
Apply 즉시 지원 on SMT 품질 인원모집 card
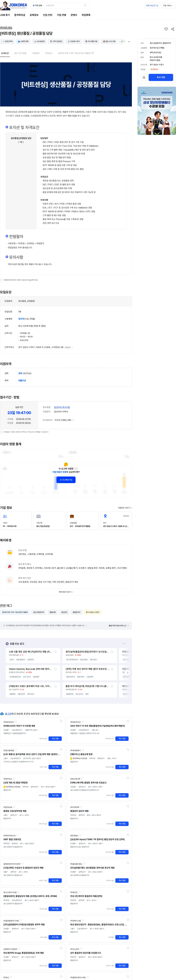[x=55, y=852]
